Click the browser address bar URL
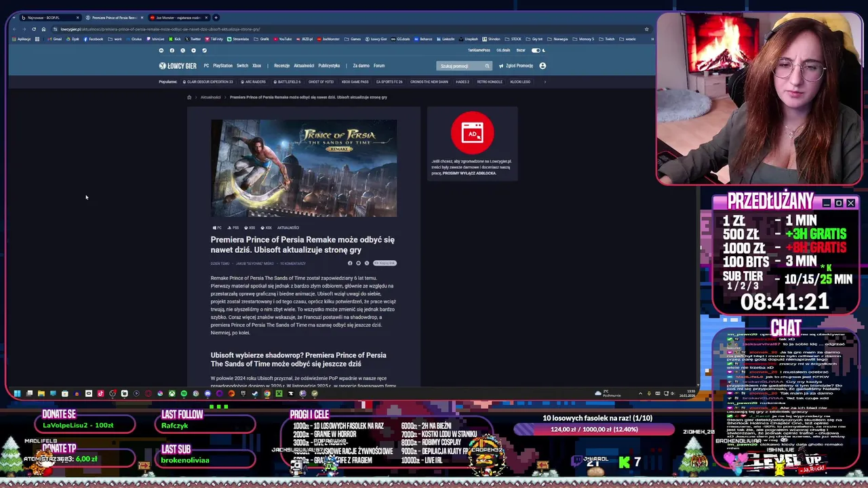The image size is (868, 488). (x=160, y=29)
